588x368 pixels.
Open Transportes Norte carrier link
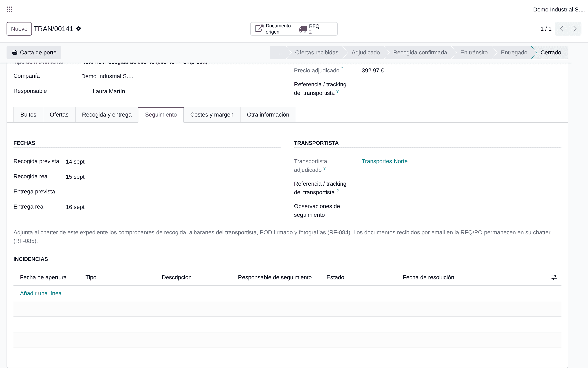(x=384, y=161)
